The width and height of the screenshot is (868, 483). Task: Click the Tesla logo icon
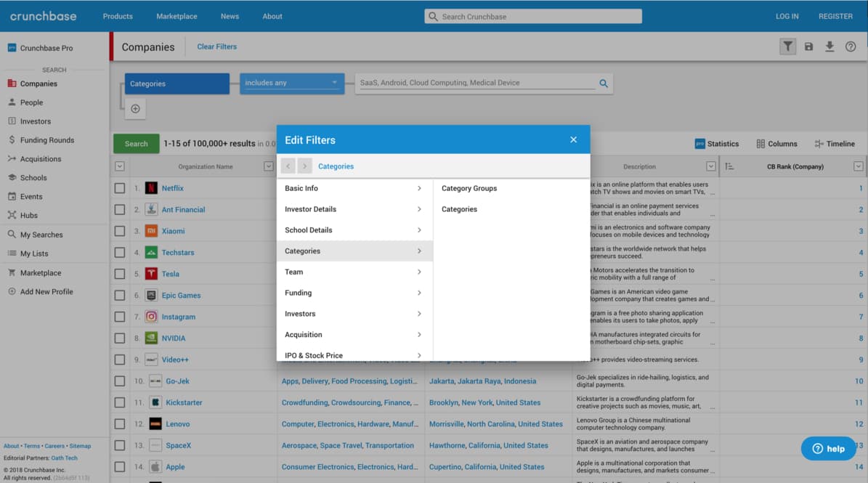coord(151,274)
